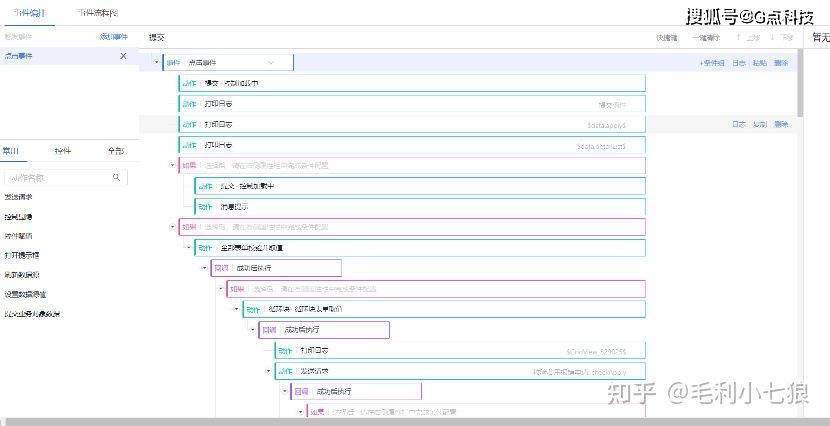This screenshot has width=830, height=426.
Task: Click +条件组 on the 点击事件 row
Action: pos(712,62)
